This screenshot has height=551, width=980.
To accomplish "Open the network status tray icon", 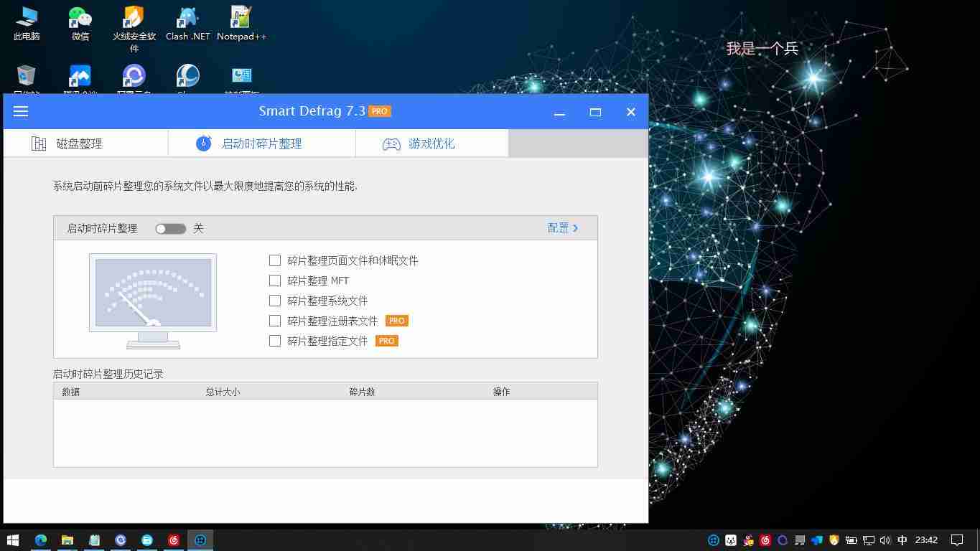I will pyautogui.click(x=869, y=540).
